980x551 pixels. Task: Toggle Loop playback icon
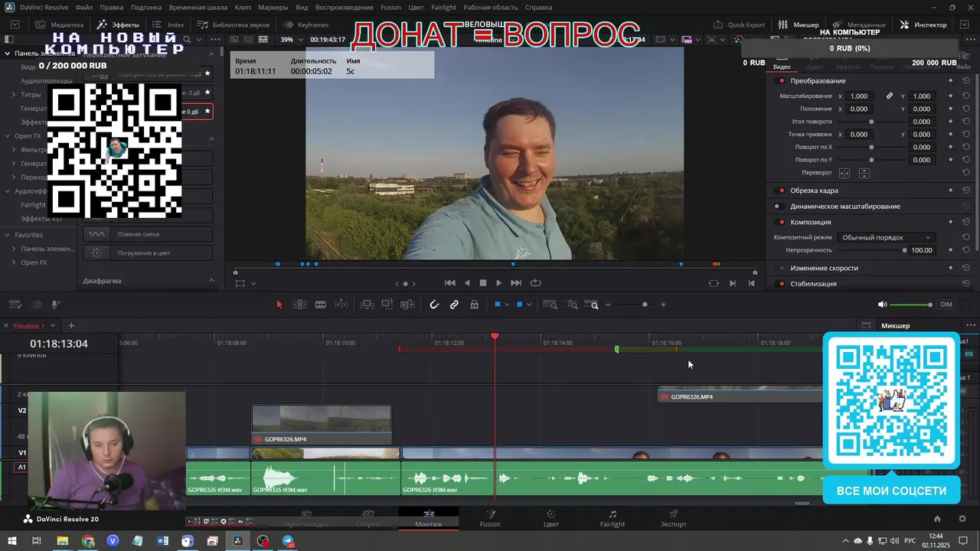point(535,283)
